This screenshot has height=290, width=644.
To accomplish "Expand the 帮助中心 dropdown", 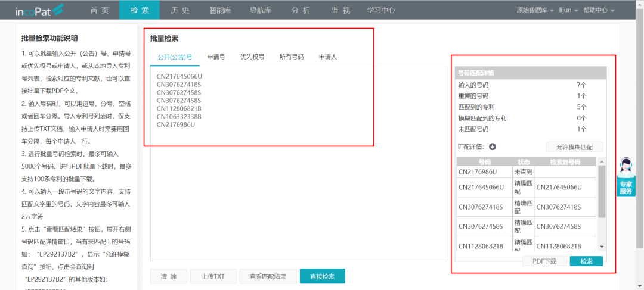I will tap(598, 10).
